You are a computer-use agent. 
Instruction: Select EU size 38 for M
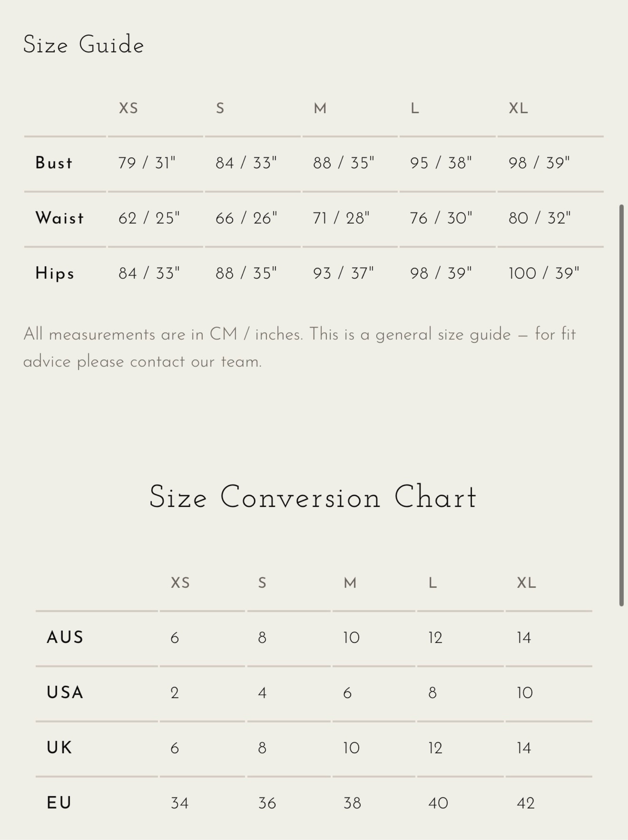[352, 803]
